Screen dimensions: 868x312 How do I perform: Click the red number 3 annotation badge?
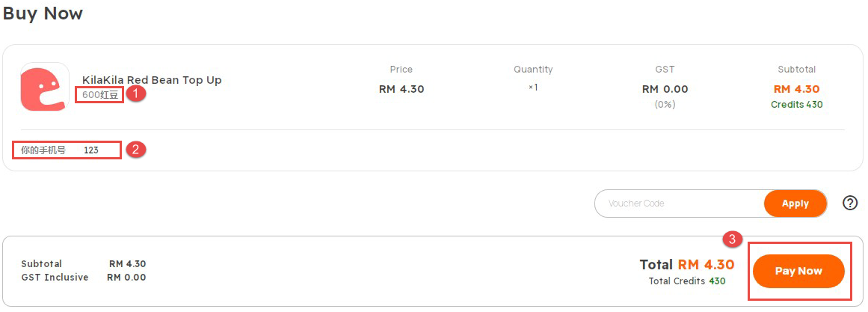click(x=733, y=239)
